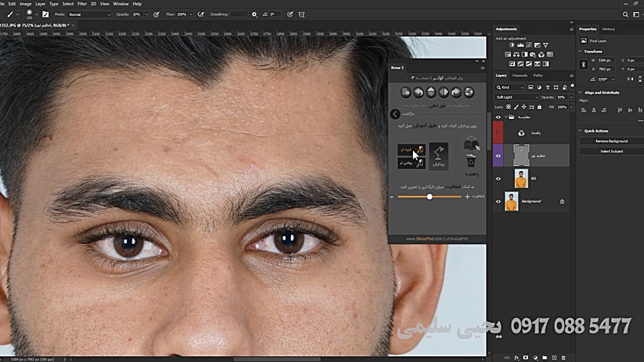The width and height of the screenshot is (644, 362).
Task: Toggle the brush settings panel icon
Action: (x=46, y=14)
